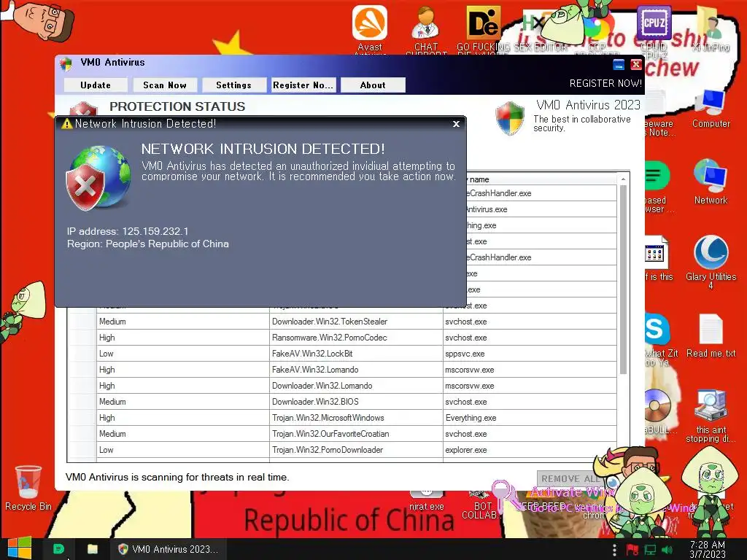Select the Downloader.Win32.TokenStealer threat entry
Image resolution: width=747 pixels, height=560 pixels.
point(356,322)
